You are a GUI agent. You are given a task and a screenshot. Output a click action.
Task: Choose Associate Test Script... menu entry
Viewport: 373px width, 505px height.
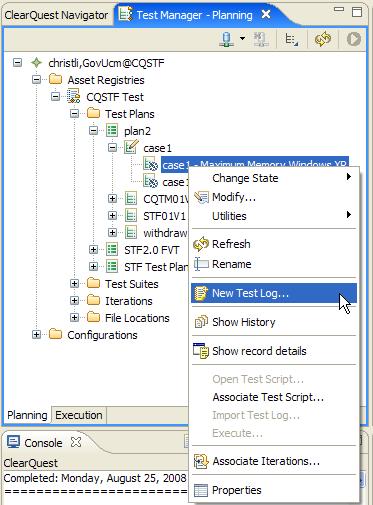tap(274, 397)
